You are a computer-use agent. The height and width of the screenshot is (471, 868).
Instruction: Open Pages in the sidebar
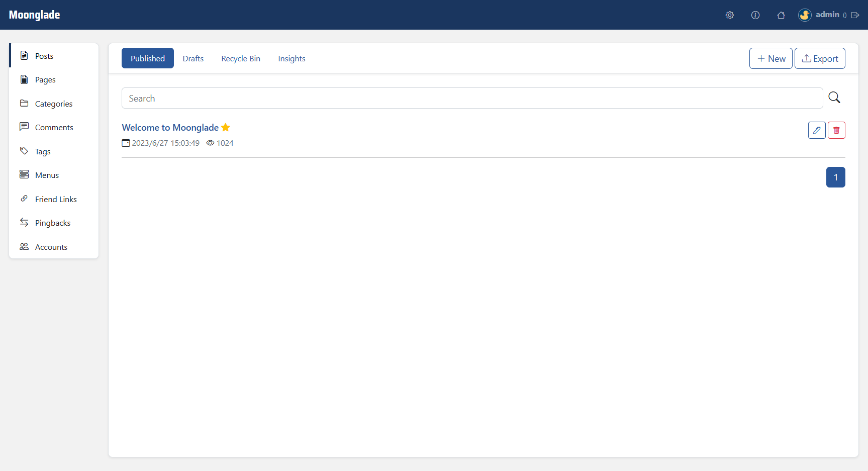tap(54, 79)
